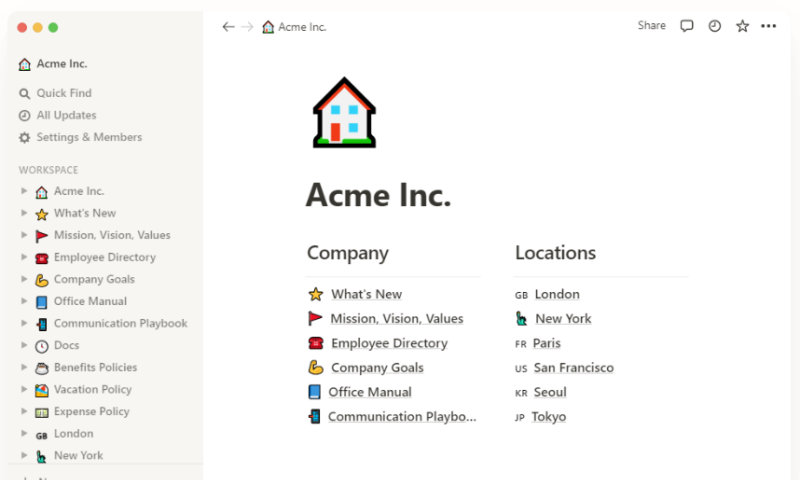The height and width of the screenshot is (480, 800).
Task: Click the money icon beside Expense Policy
Action: [42, 412]
